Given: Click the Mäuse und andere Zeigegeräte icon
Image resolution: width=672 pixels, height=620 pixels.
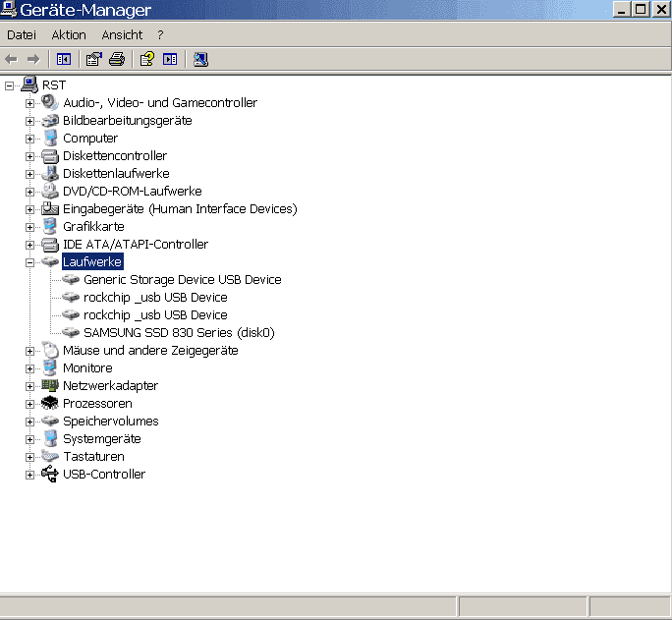Looking at the screenshot, I should (x=50, y=350).
